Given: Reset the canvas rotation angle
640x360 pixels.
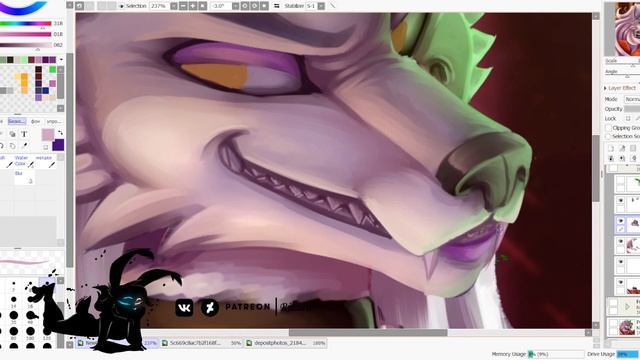Looking at the screenshot, I should tap(264, 6).
